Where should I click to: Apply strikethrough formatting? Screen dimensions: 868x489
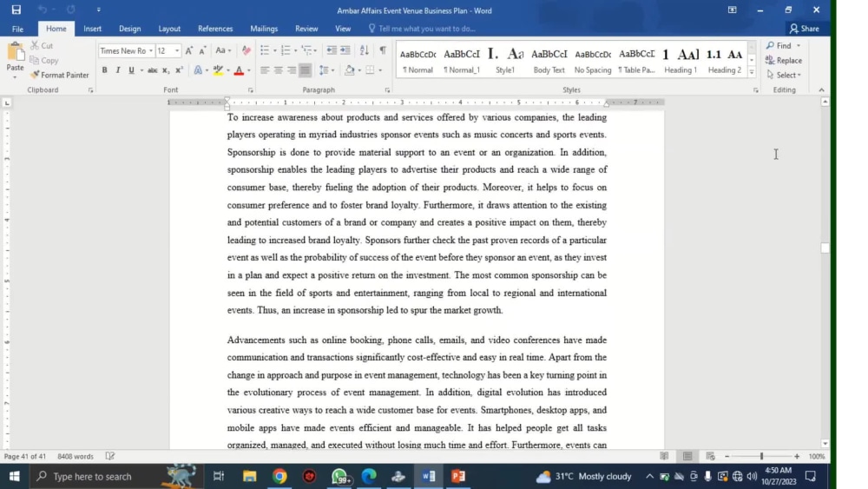[152, 70]
